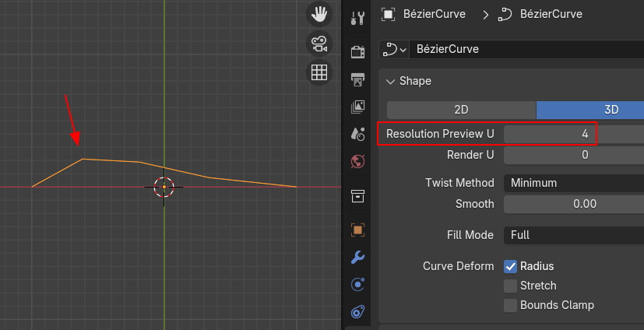644x330 pixels.
Task: Click the Render U value field
Action: [574, 155]
